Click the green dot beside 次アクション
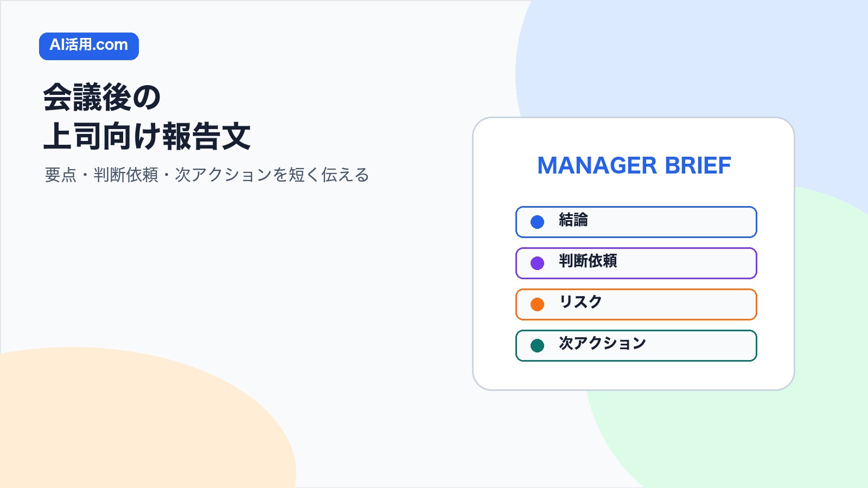Image resolution: width=868 pixels, height=488 pixels. point(537,345)
